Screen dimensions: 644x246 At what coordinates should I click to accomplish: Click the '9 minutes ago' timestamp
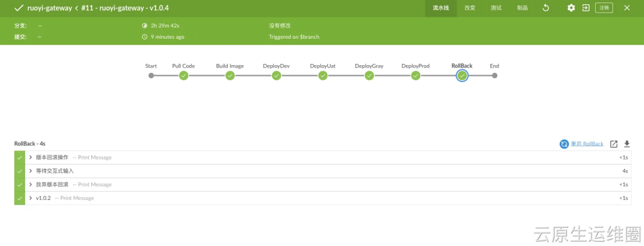(167, 37)
